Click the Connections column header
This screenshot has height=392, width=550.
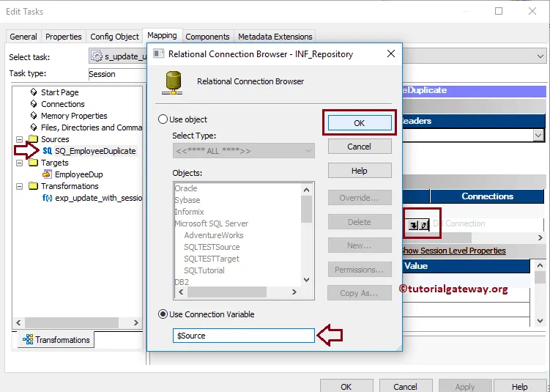click(x=487, y=196)
